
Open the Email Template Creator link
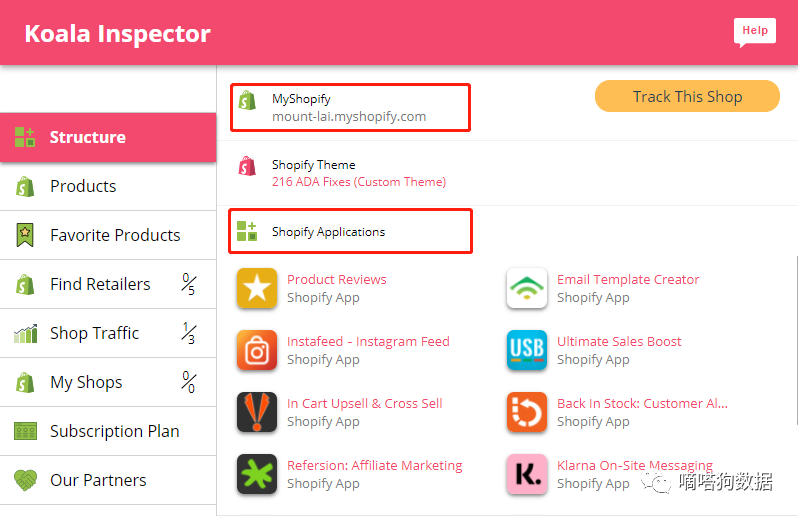(x=628, y=279)
